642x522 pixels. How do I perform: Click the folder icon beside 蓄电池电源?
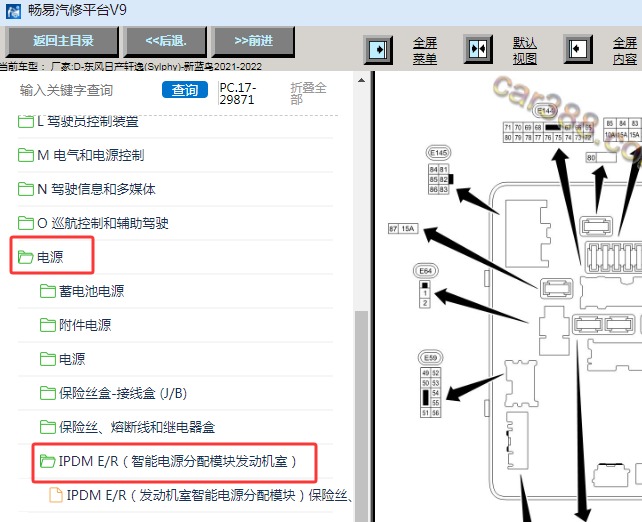pyautogui.click(x=47, y=291)
